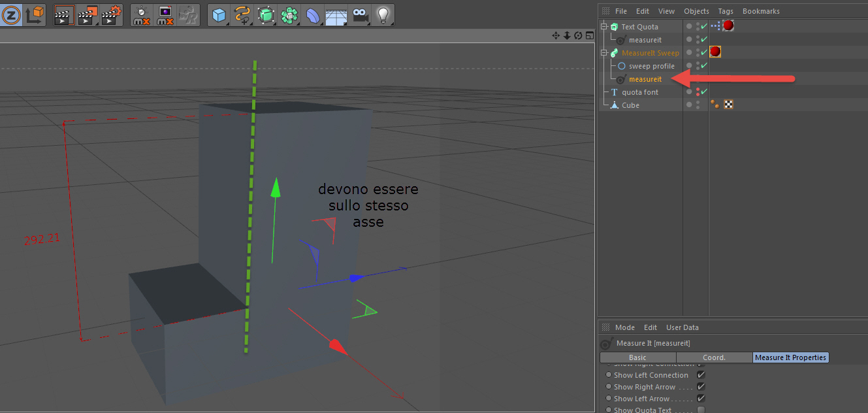Click the viewport move camera icon

[556, 35]
